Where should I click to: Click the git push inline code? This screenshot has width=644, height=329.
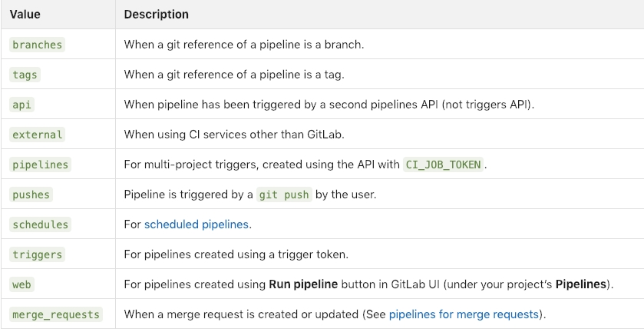pos(283,194)
